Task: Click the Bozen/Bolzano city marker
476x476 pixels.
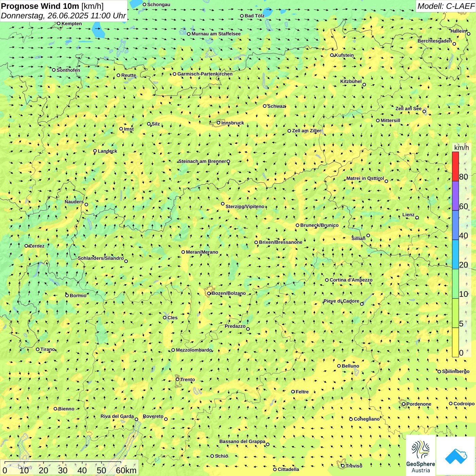Action: (209, 293)
